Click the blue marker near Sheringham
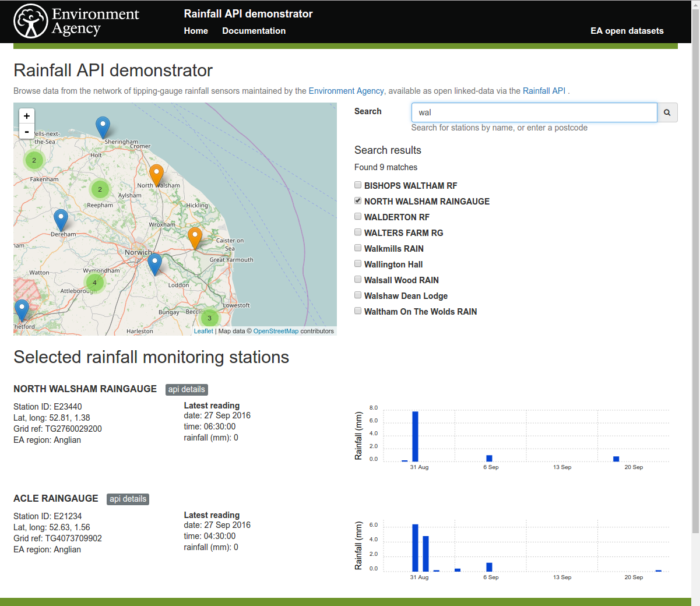 coord(103,124)
